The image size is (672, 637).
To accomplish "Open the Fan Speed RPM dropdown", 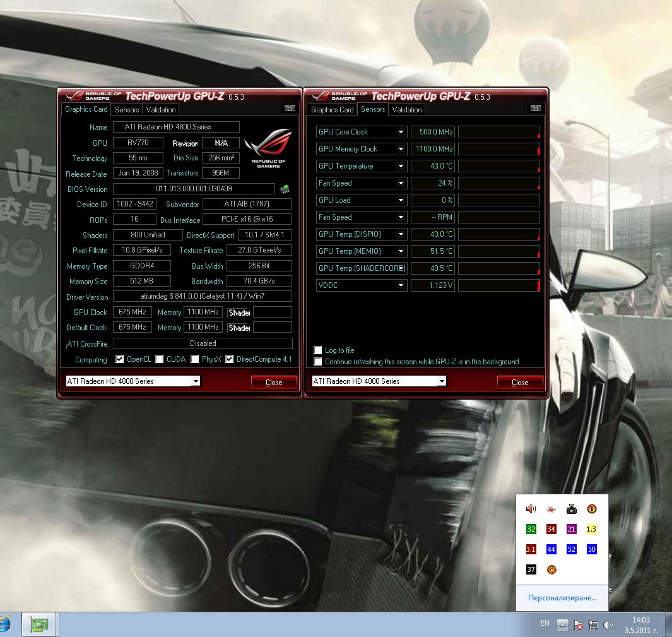I will click(x=401, y=217).
